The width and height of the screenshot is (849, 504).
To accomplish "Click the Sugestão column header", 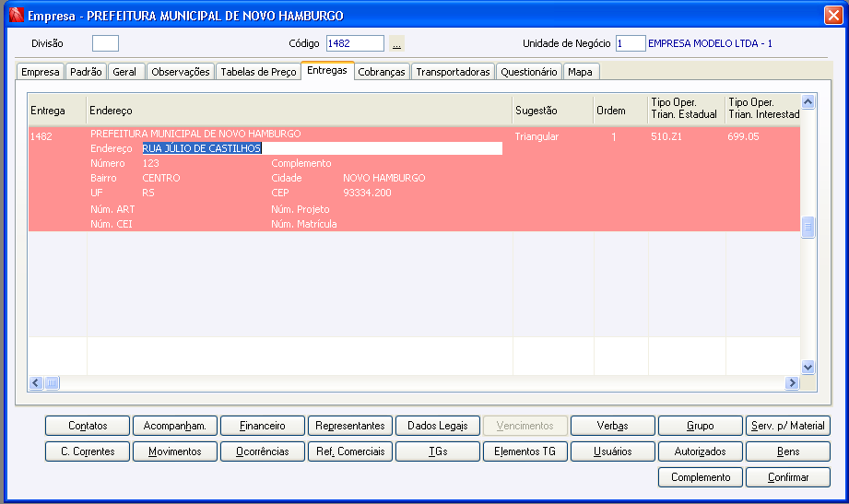I will pyautogui.click(x=553, y=111).
